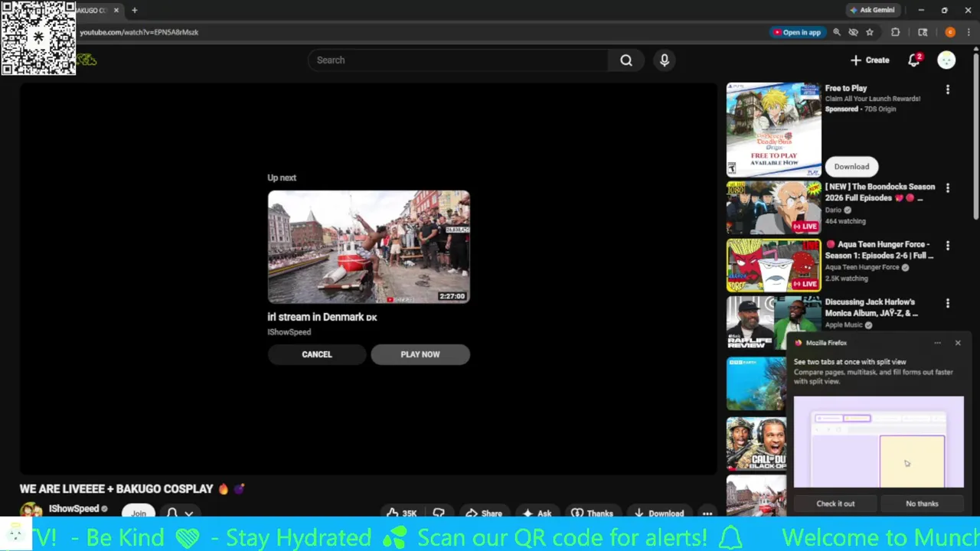The height and width of the screenshot is (551, 980).
Task: Open the browser extensions puzzle icon
Action: 895,32
